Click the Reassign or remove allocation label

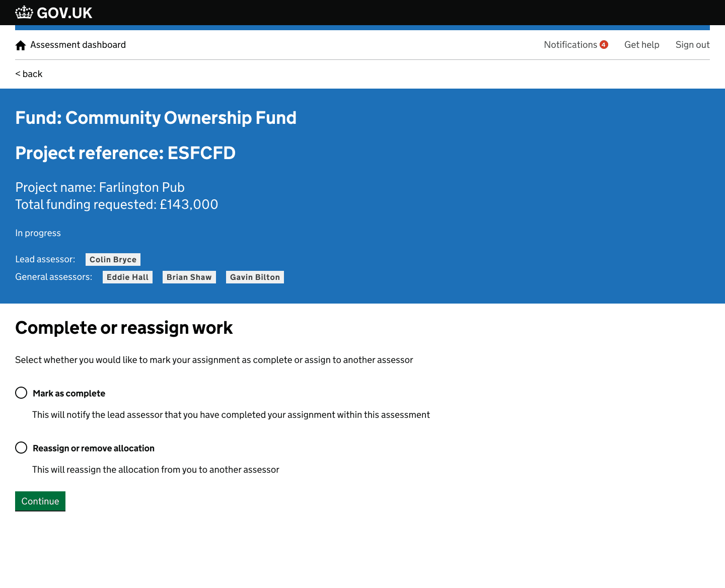[94, 448]
